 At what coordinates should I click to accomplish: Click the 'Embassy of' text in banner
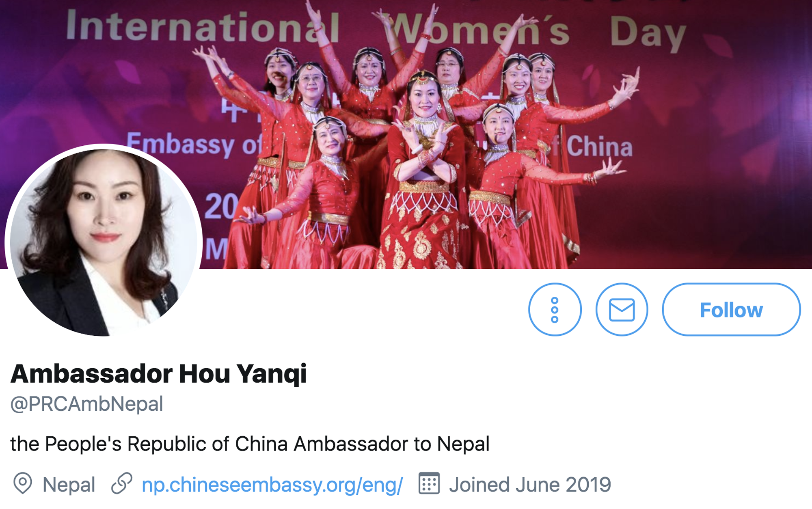pos(194,145)
